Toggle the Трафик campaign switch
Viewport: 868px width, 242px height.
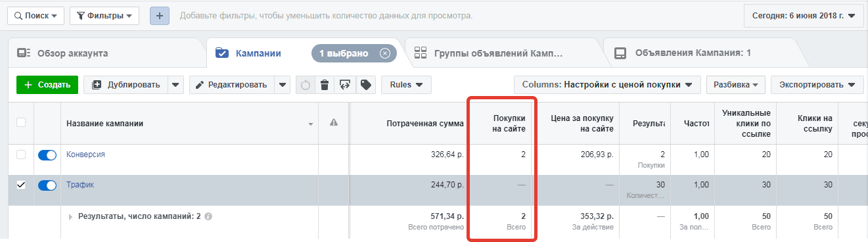(47, 185)
